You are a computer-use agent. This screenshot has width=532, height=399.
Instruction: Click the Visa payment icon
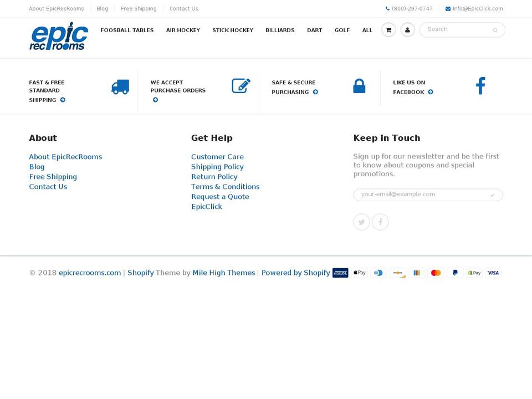tap(493, 273)
